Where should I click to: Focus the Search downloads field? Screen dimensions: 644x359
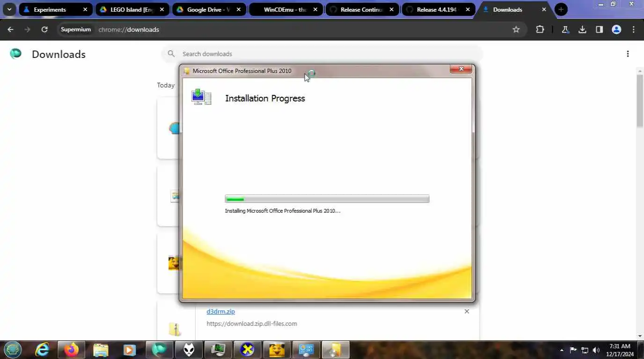point(322,54)
